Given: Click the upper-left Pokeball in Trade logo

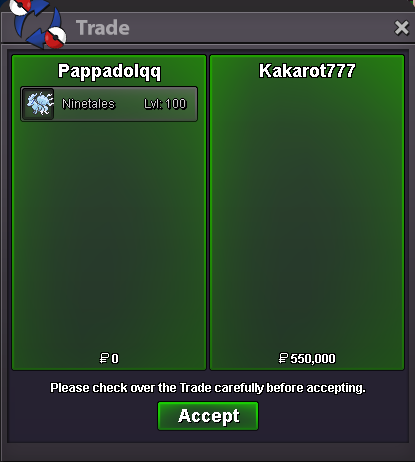Looking at the screenshot, I should pyautogui.click(x=19, y=7).
